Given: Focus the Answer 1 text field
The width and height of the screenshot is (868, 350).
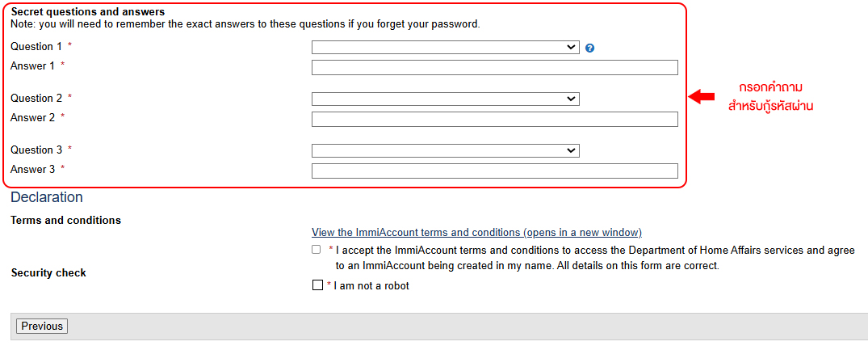Looking at the screenshot, I should (x=495, y=68).
